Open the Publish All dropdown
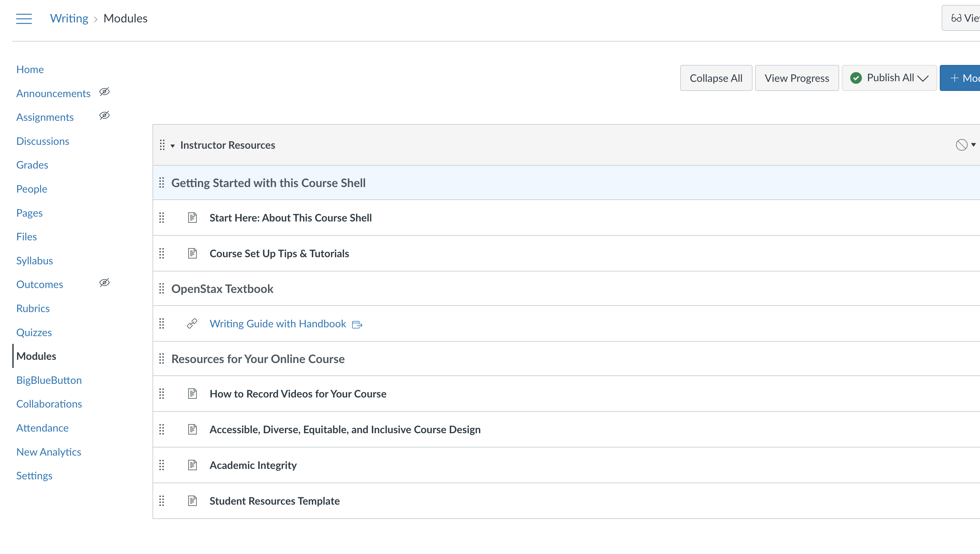This screenshot has width=980, height=554. click(x=889, y=78)
